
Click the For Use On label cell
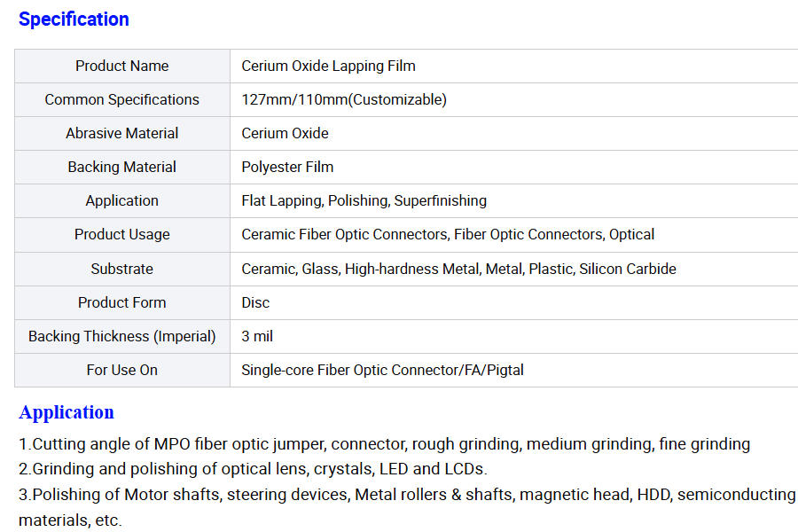121,370
